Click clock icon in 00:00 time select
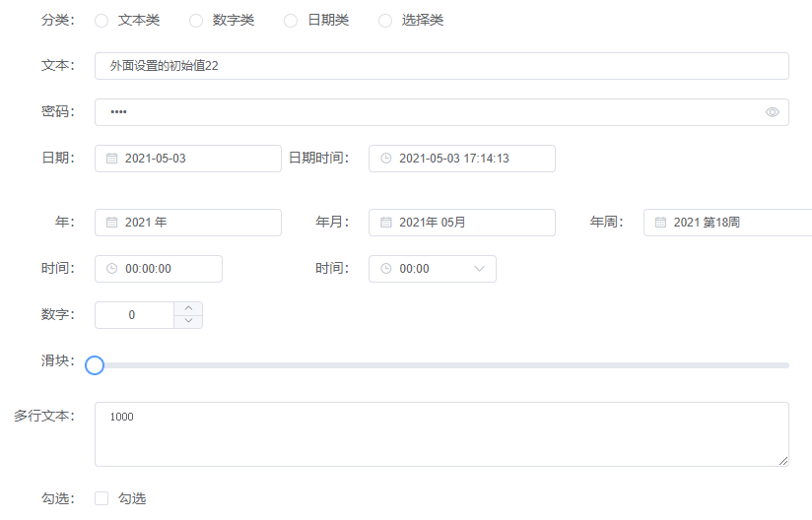The height and width of the screenshot is (520, 812). (x=386, y=269)
